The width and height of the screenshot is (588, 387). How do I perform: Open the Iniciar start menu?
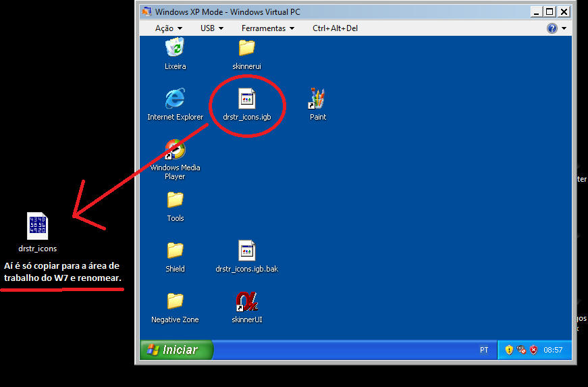pos(176,350)
